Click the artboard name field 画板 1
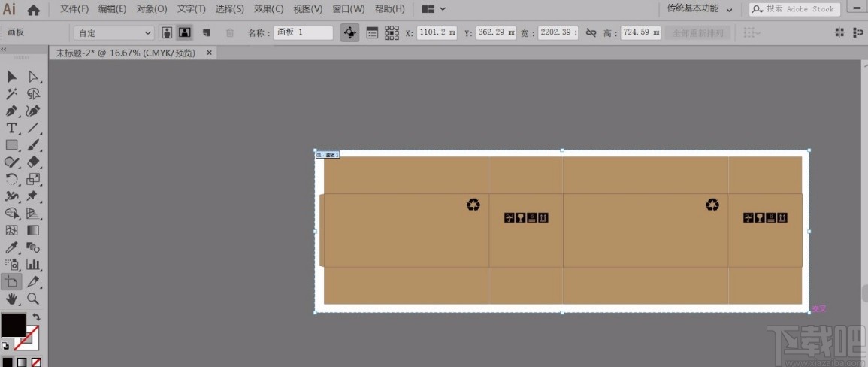Viewport: 868px width, 367px height. pos(303,32)
